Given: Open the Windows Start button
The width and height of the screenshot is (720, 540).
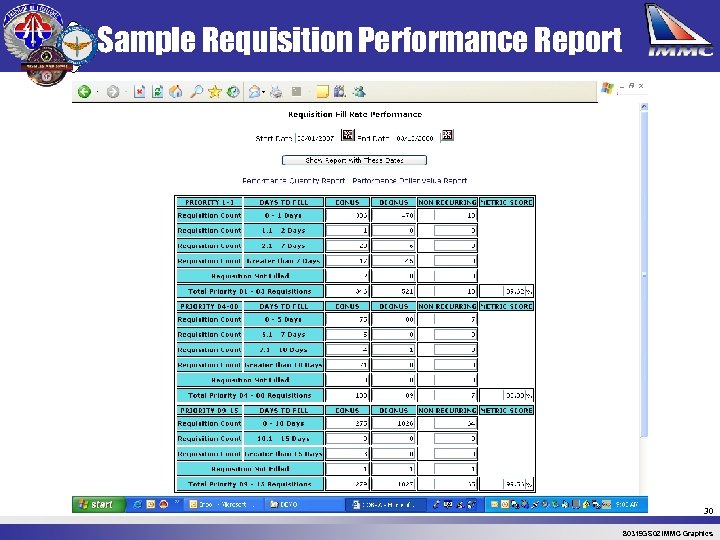Looking at the screenshot, I should [x=98, y=504].
